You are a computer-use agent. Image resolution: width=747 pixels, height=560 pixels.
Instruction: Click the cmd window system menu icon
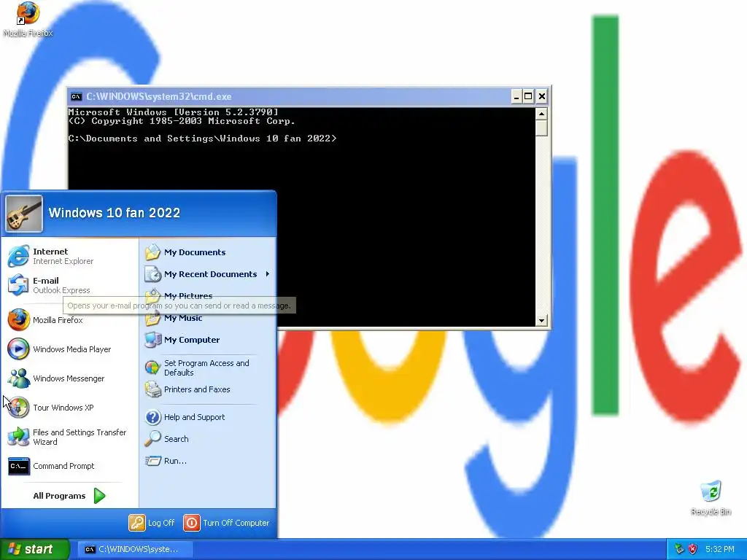76,97
